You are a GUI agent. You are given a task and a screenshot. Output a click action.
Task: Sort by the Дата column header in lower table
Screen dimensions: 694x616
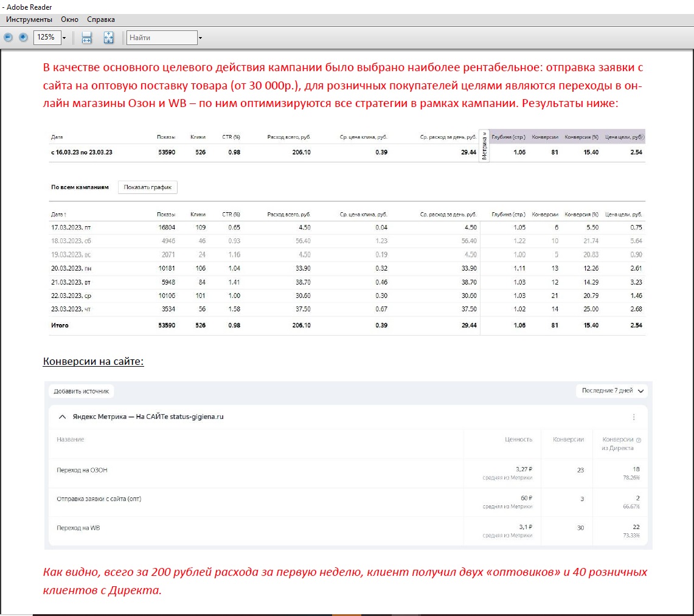tap(58, 214)
